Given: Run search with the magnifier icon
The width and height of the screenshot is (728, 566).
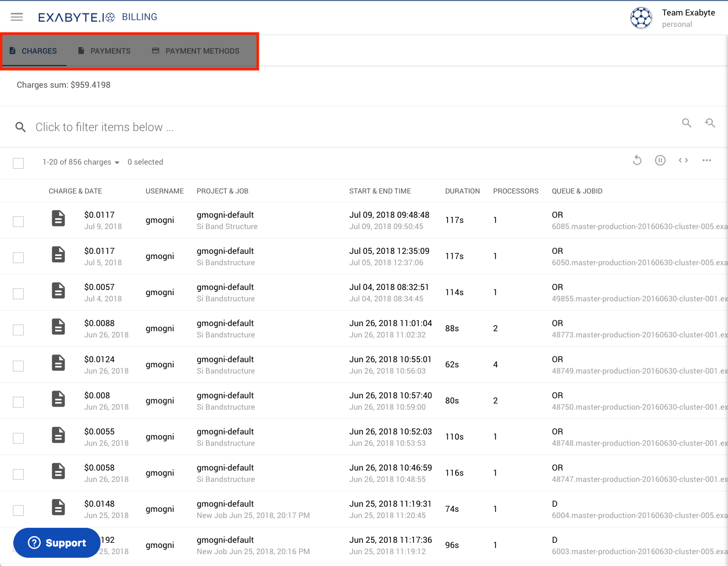Looking at the screenshot, I should [x=686, y=123].
